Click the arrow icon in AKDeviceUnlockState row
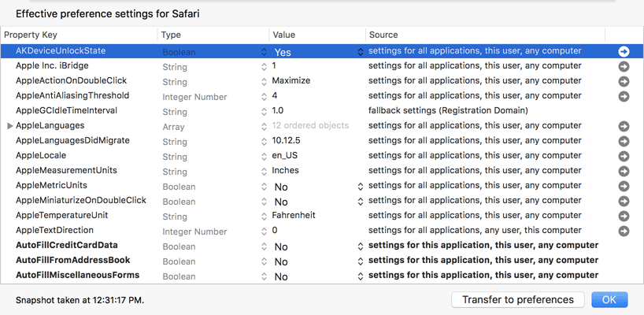The image size is (644, 315). point(624,51)
